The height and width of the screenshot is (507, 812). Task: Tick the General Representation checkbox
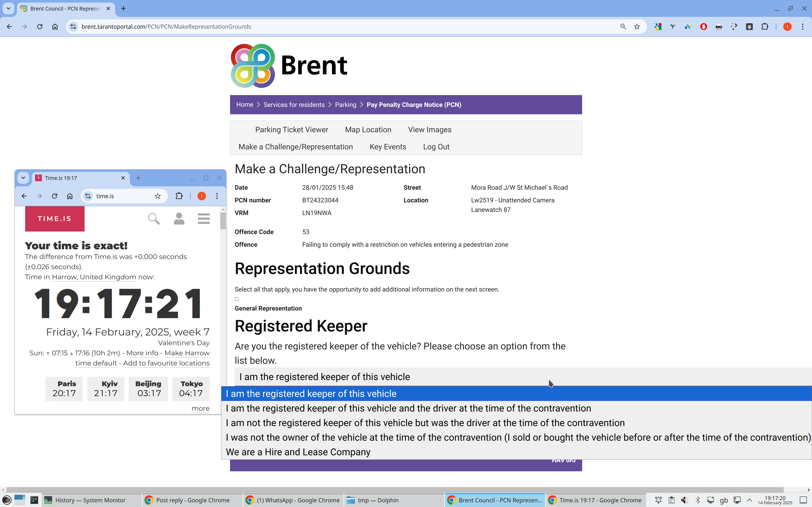click(x=237, y=299)
